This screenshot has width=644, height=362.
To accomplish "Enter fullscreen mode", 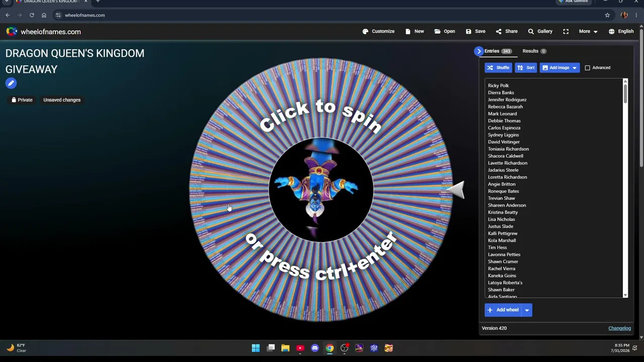I will click(x=566, y=31).
